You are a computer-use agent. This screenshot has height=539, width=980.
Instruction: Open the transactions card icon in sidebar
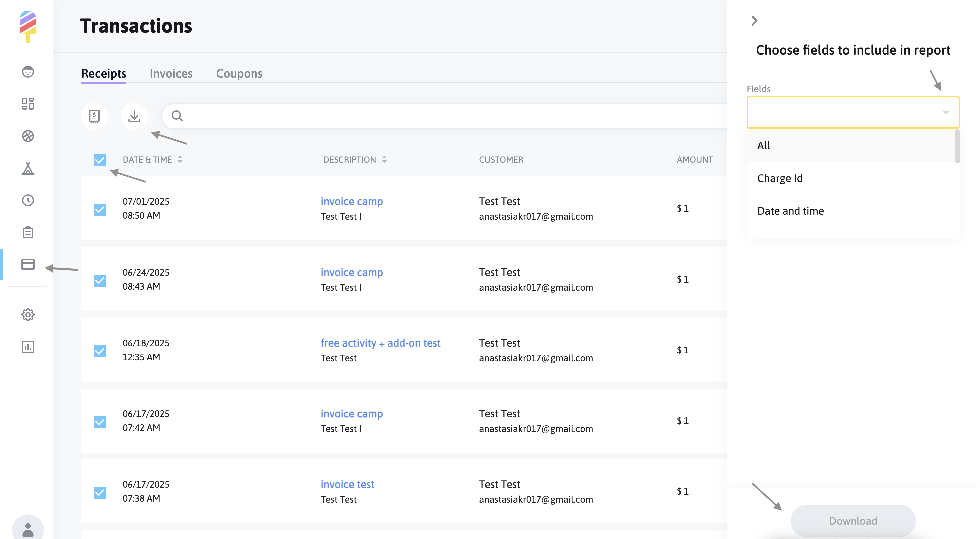28,264
